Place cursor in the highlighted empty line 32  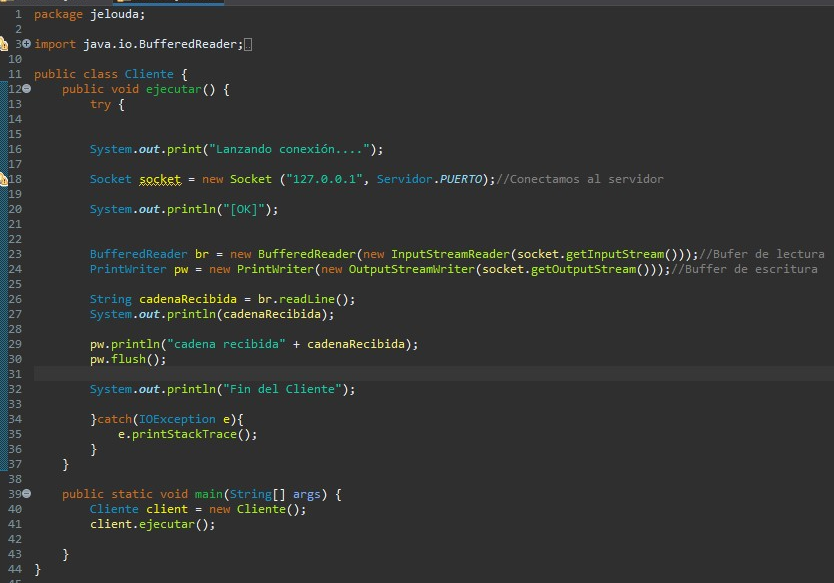[x=400, y=374]
